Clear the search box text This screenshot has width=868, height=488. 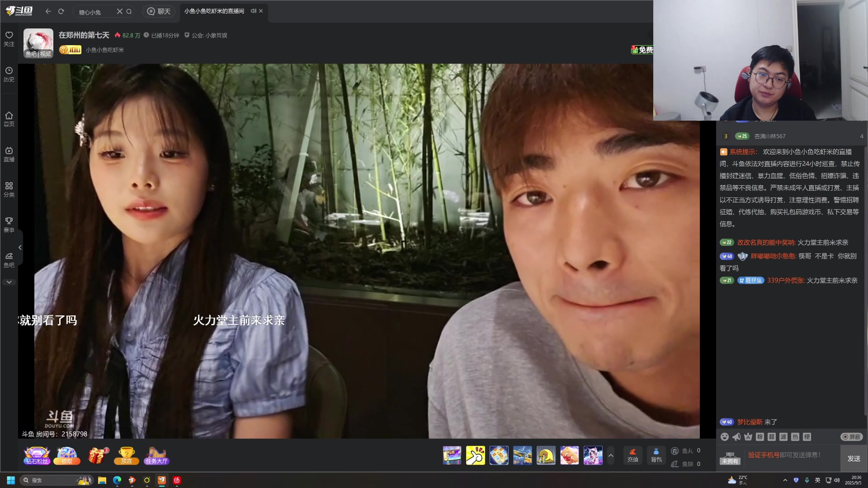[120, 11]
